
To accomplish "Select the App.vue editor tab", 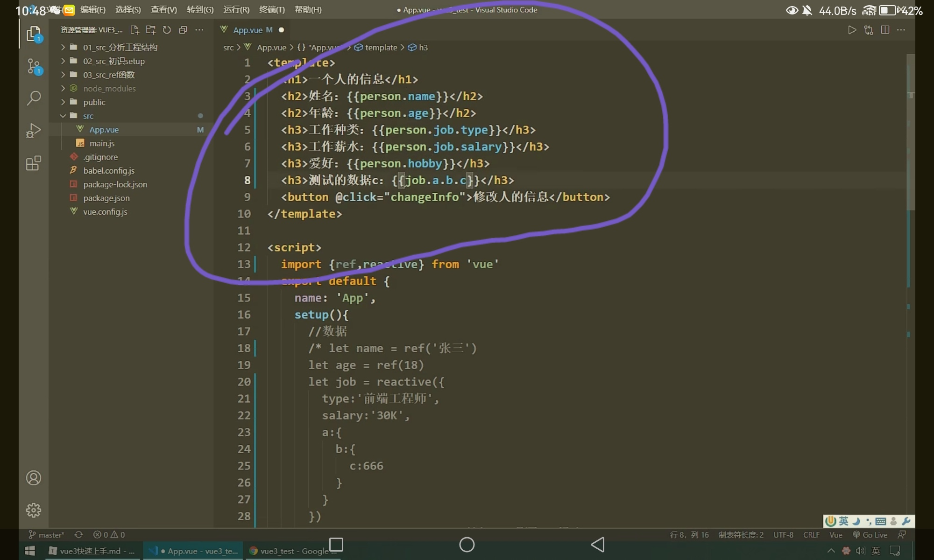I will pos(248,30).
